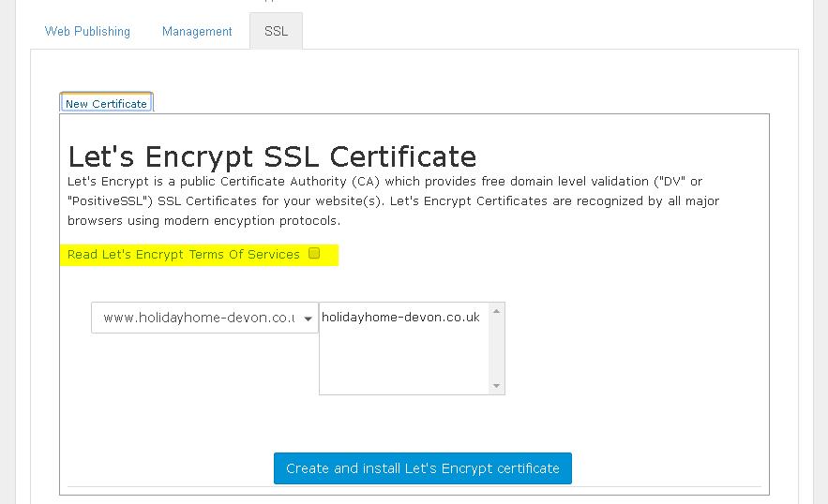This screenshot has width=828, height=504.
Task: Select holidayhome-devon.co.uk in the list box
Action: [400, 318]
